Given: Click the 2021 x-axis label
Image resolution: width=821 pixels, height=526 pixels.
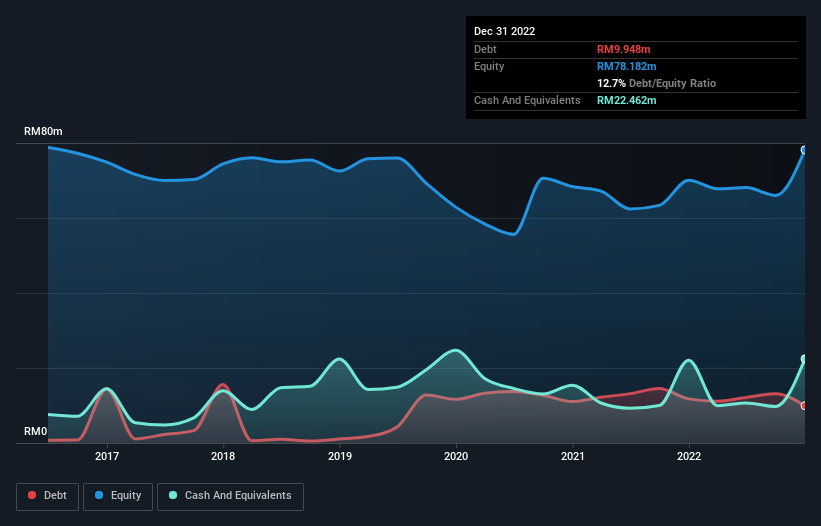Looking at the screenshot, I should (x=573, y=456).
